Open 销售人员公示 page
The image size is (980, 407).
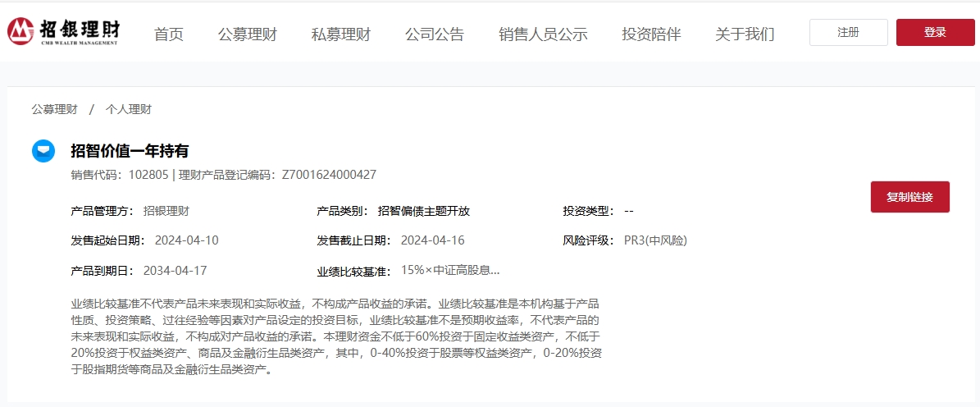(543, 34)
